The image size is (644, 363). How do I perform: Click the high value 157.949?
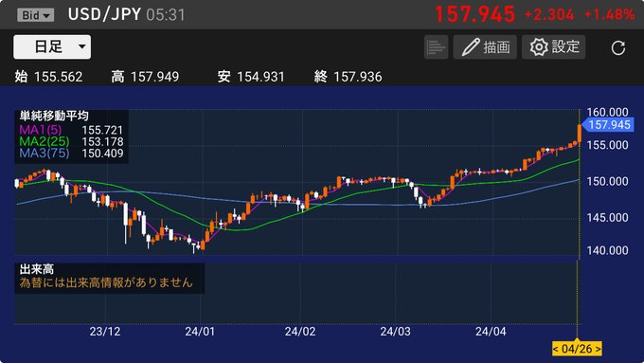154,77
